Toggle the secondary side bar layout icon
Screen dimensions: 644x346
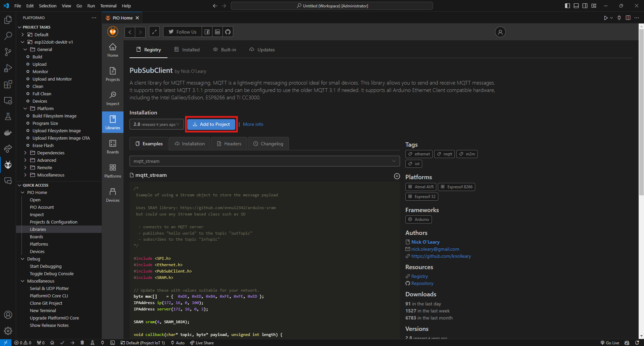point(585,6)
